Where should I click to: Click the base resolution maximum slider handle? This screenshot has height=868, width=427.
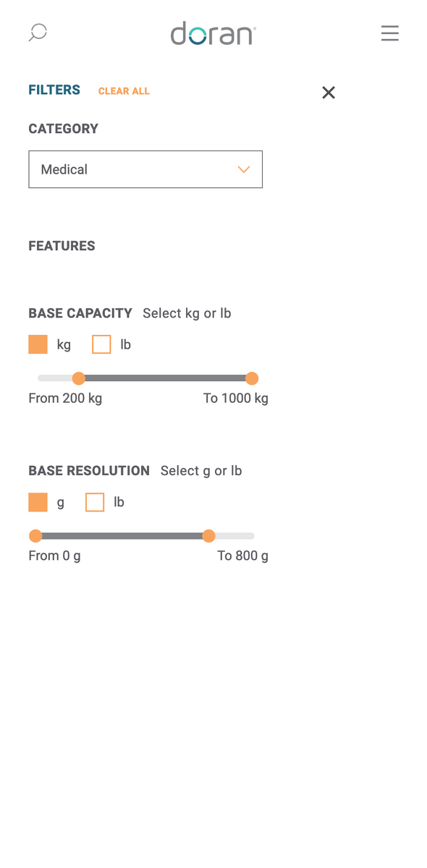(208, 536)
